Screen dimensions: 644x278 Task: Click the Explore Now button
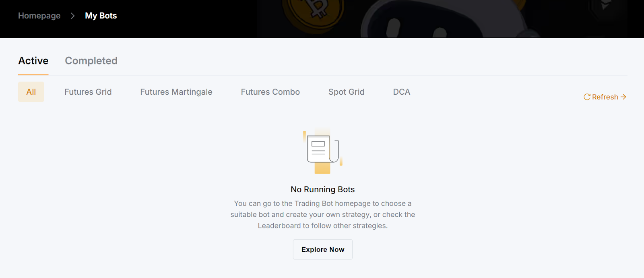tap(322, 249)
